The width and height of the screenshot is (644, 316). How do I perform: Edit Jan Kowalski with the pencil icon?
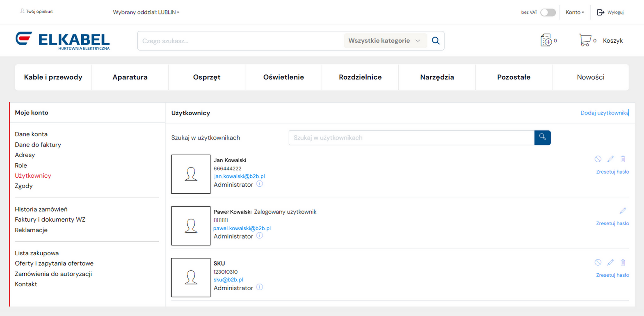click(610, 159)
